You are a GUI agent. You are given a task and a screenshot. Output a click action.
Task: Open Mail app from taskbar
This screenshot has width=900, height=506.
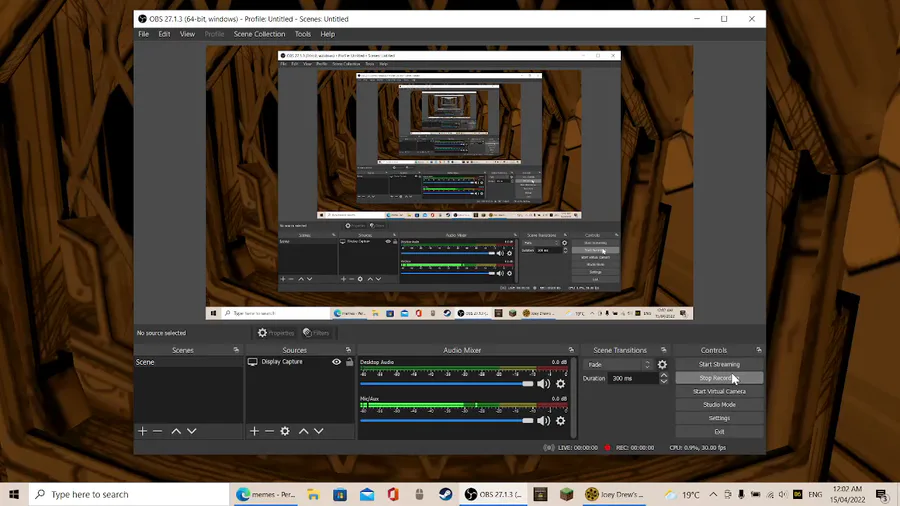click(367, 494)
